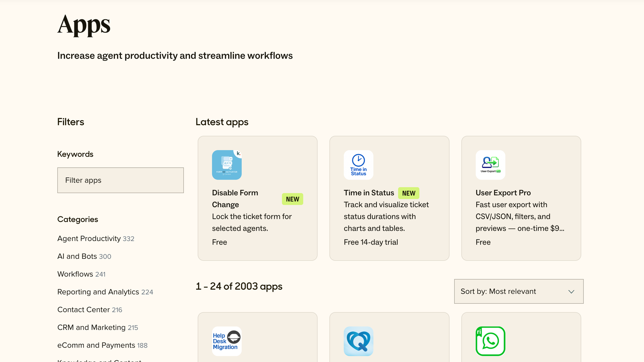The width and height of the screenshot is (644, 362).
Task: Click the green WhatsApp app icon
Action: (x=490, y=341)
